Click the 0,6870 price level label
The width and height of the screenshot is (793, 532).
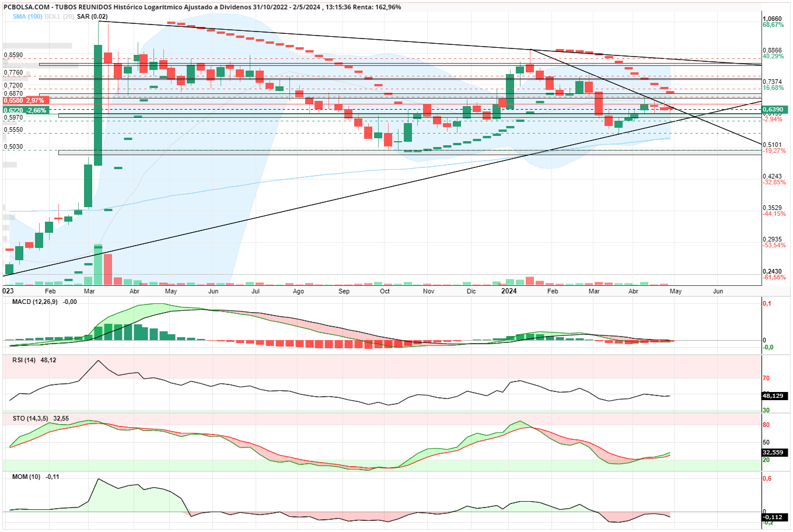point(13,93)
